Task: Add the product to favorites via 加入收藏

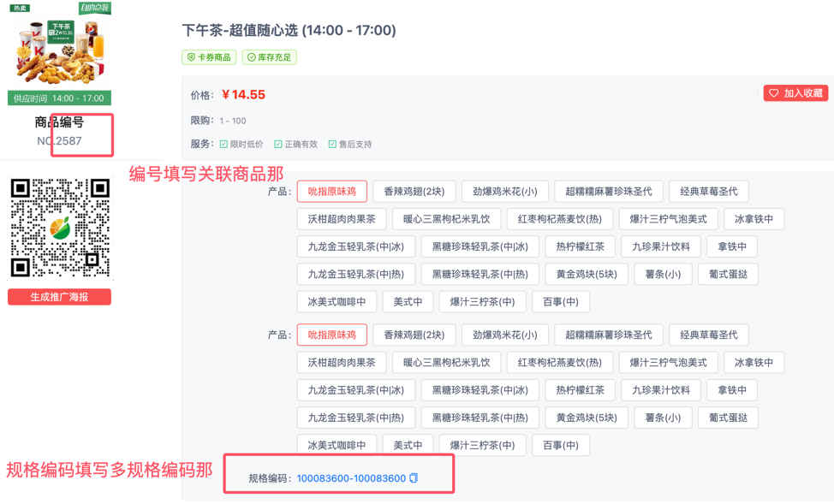Action: tap(796, 93)
